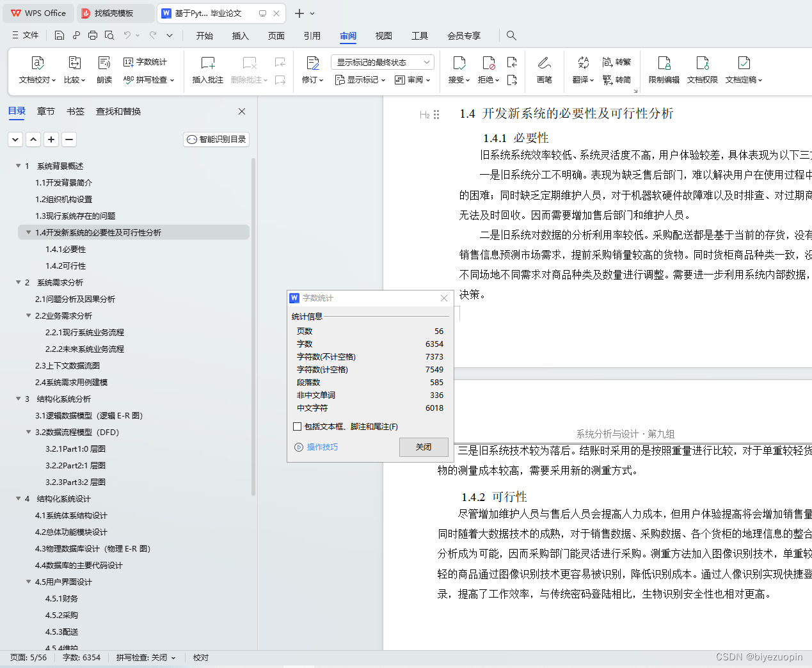Click the 文档定稿 finalize document icon
The image size is (812, 668).
coord(744,63)
